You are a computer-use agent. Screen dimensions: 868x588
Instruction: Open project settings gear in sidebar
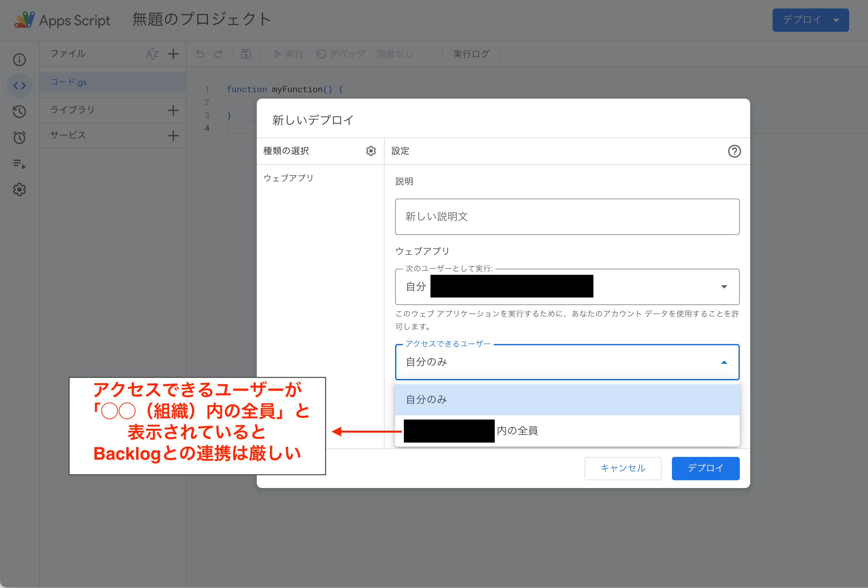[x=19, y=190]
